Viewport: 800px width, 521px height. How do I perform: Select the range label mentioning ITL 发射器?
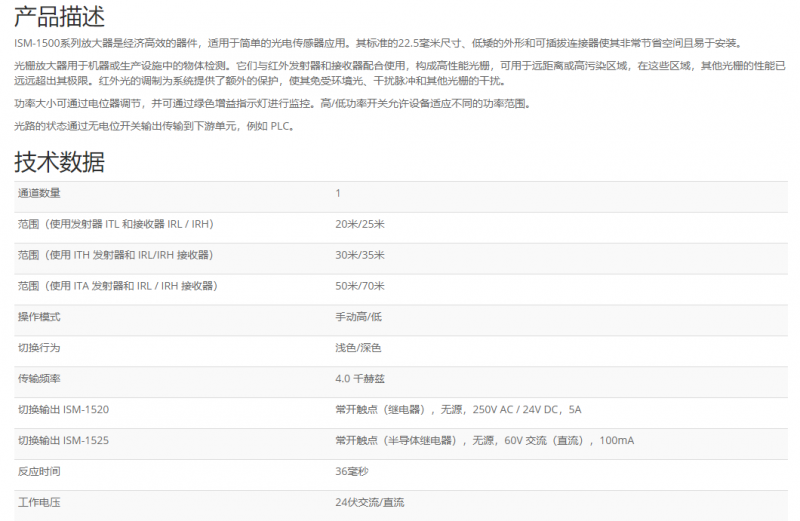click(115, 224)
